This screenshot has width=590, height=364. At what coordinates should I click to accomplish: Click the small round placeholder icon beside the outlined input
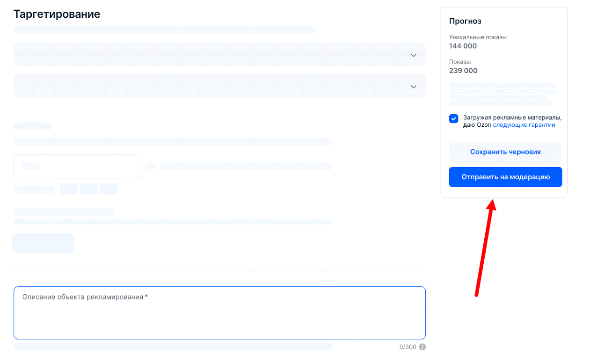[151, 166]
